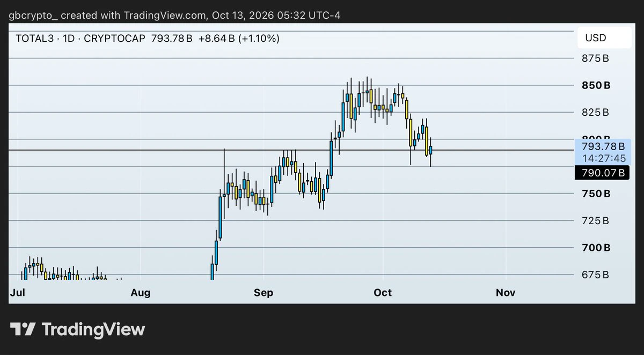Click the +8.64 B change value
Screen dimensions: 644x355
pos(218,38)
